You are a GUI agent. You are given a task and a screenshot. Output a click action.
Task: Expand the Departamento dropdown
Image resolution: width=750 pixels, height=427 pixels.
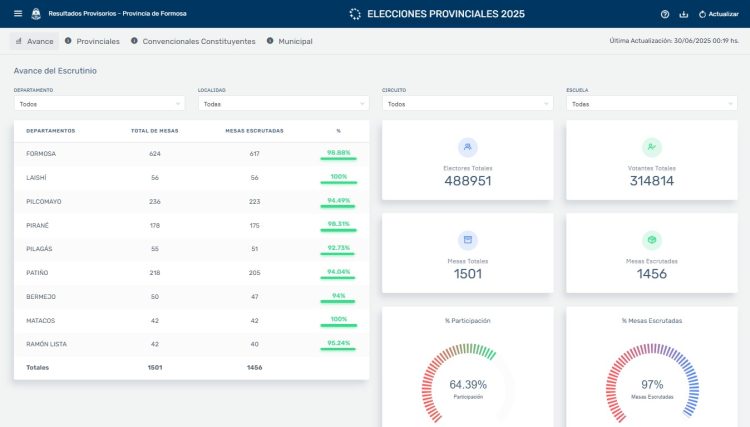(99, 104)
